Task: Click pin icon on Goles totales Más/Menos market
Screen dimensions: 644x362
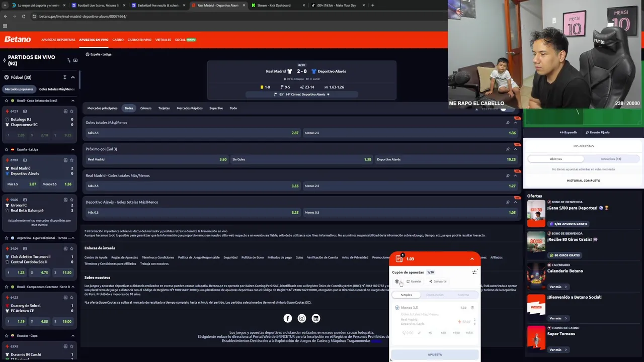Action: coord(508,122)
